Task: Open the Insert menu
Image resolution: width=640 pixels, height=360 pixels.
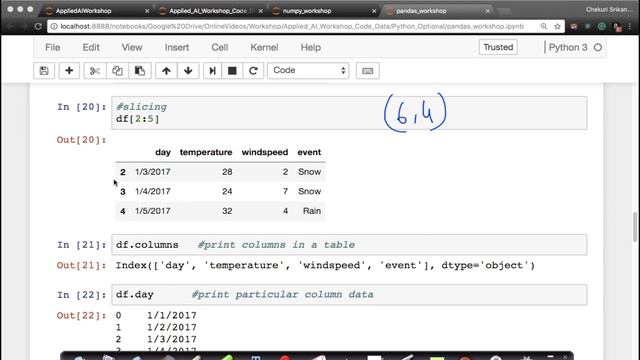Action: [177, 47]
